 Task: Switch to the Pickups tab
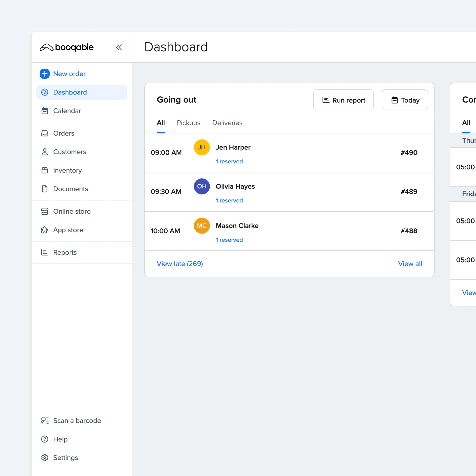[x=188, y=123]
